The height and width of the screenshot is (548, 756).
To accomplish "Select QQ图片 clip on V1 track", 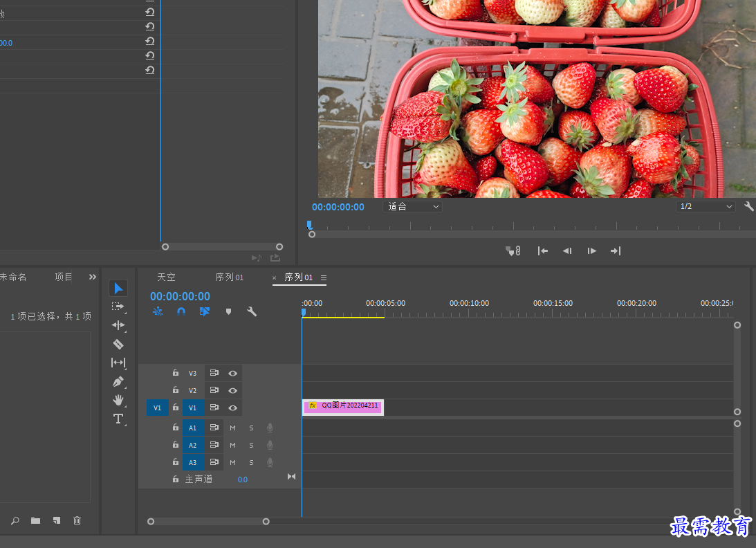I will 343,407.
